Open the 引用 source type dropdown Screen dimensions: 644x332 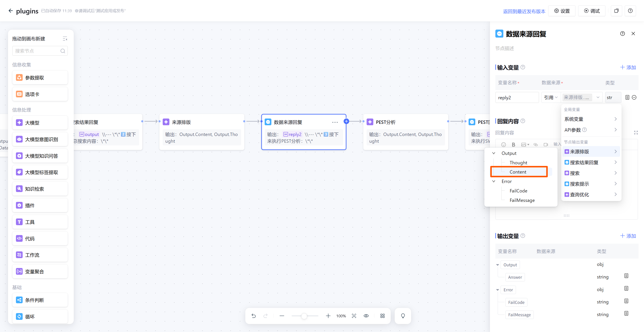551,97
